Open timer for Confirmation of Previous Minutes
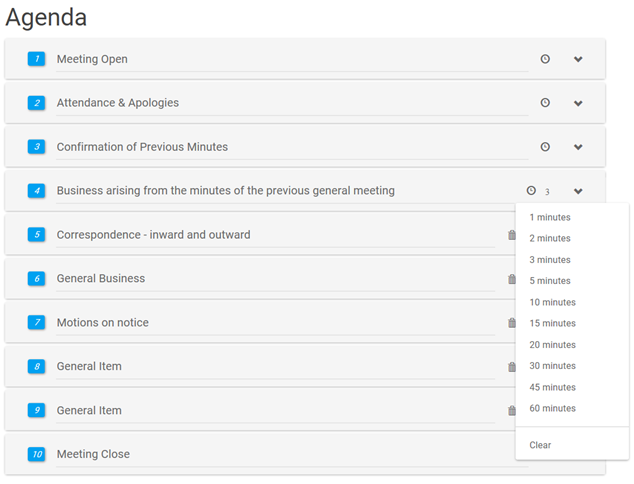 [545, 147]
